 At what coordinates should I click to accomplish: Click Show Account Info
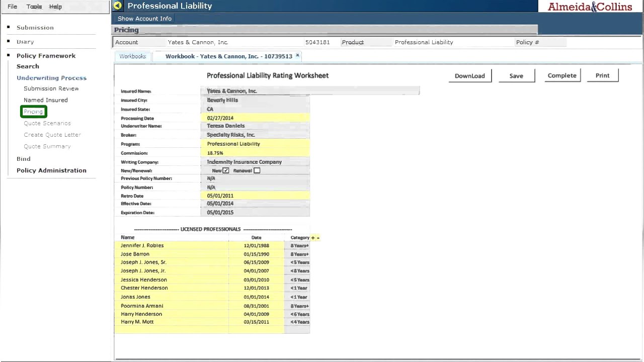point(144,19)
